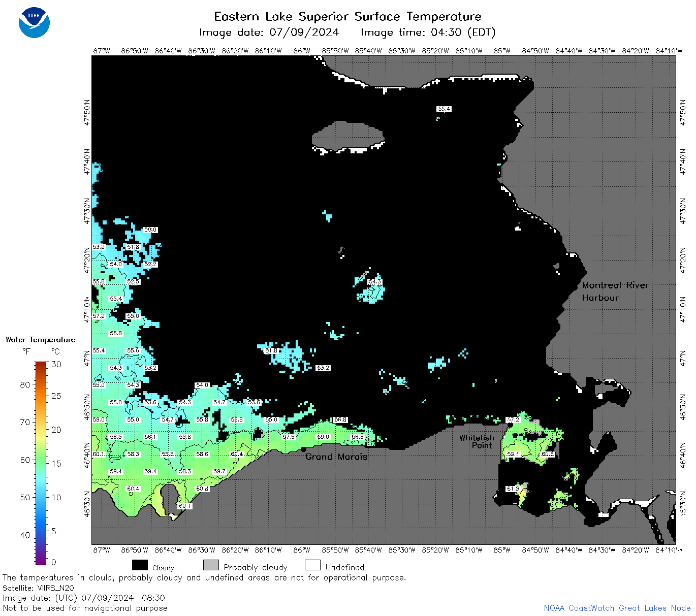Click the 61.9 temperature reading
The width and height of the screenshot is (696, 616).
(513, 489)
